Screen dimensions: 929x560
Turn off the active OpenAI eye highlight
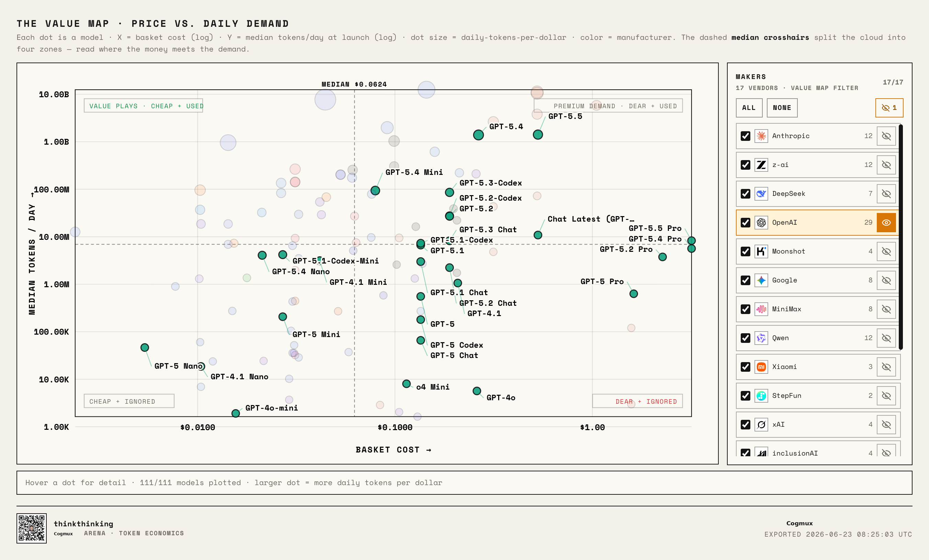coord(886,223)
